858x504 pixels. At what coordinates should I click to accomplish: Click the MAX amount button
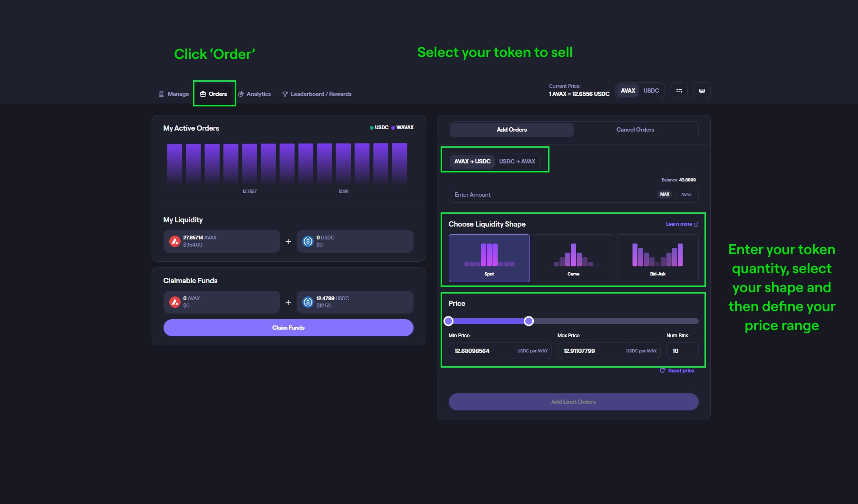[665, 194]
